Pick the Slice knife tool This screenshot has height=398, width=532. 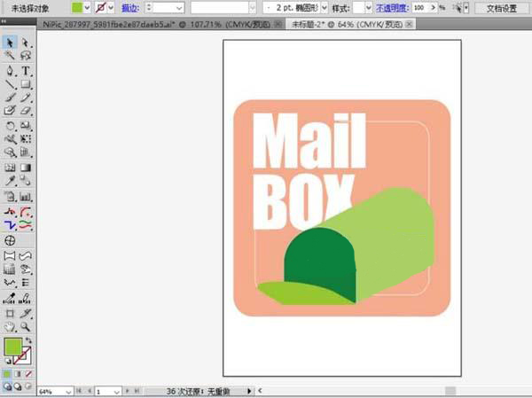26,314
